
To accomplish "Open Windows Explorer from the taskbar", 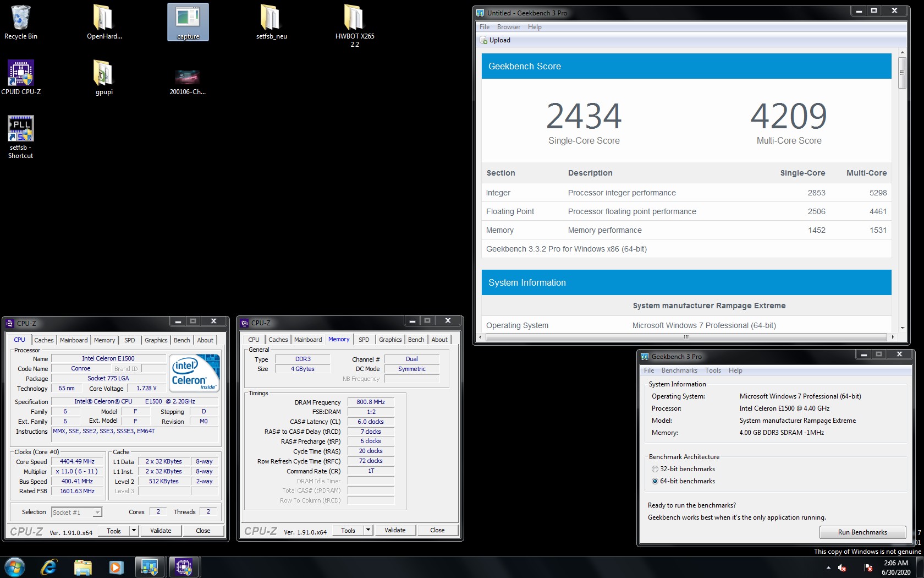I will coord(82,567).
